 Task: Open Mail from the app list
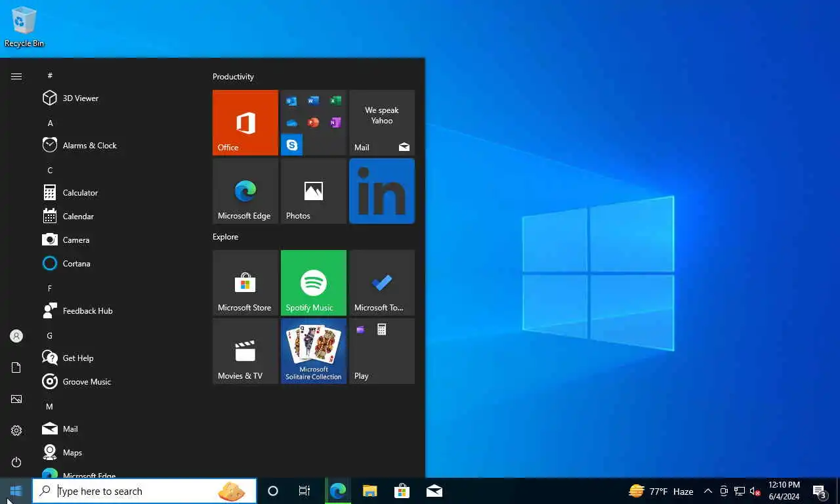[x=118, y=429]
